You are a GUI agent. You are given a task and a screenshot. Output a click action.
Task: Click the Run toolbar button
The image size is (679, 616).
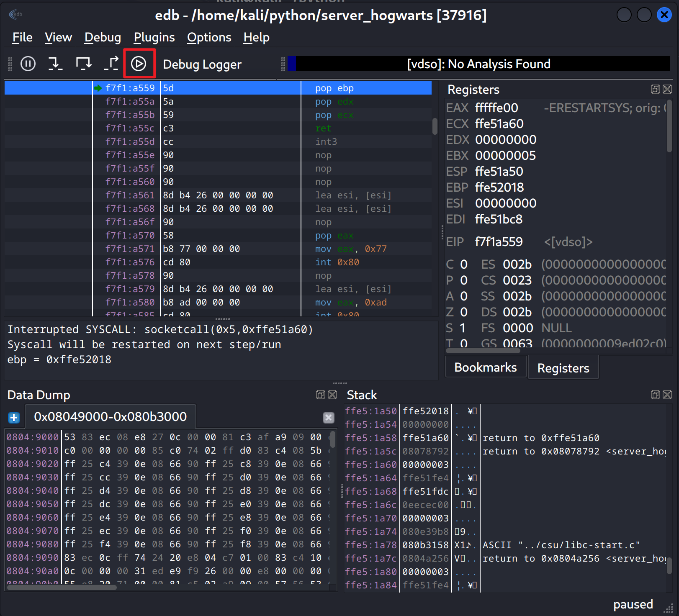tap(139, 64)
